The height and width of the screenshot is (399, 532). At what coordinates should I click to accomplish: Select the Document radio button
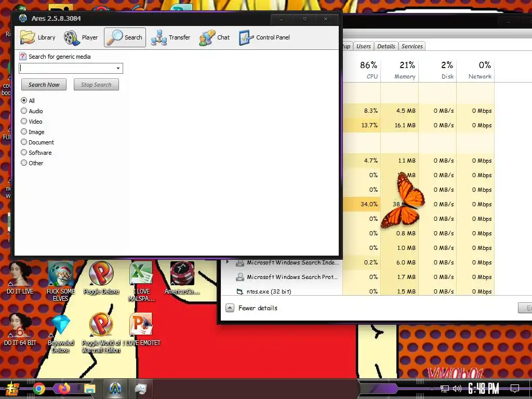[x=24, y=142]
